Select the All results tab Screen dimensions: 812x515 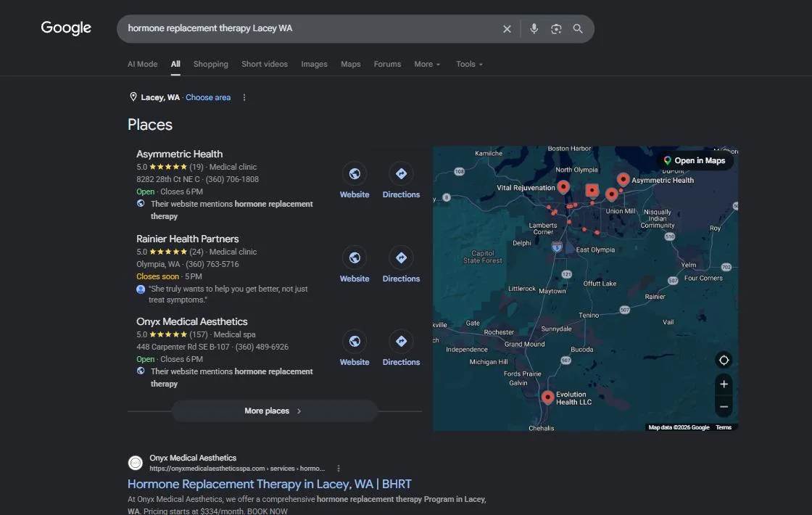175,65
